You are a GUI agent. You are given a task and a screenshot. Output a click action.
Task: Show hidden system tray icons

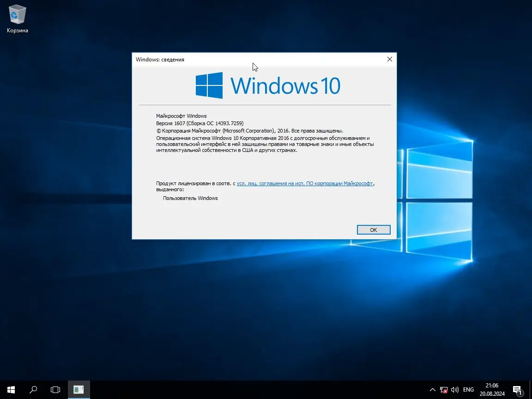[x=433, y=390]
